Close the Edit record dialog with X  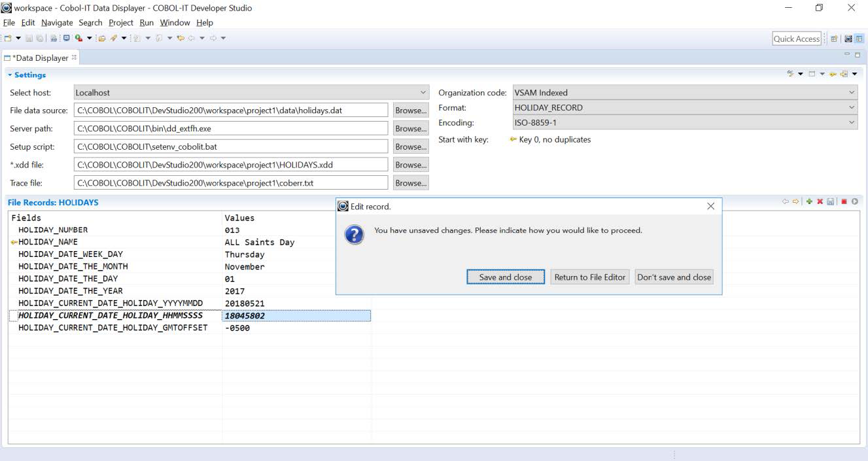(x=710, y=206)
